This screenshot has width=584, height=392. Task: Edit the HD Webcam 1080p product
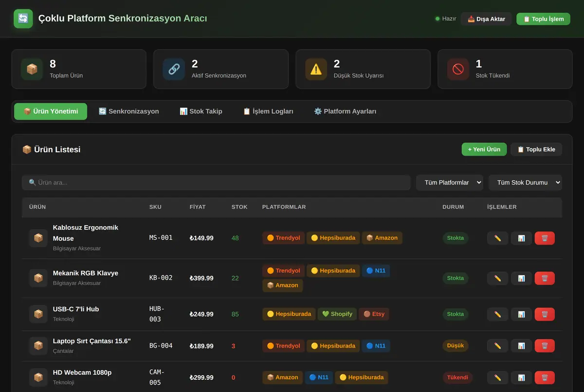tap(497, 377)
